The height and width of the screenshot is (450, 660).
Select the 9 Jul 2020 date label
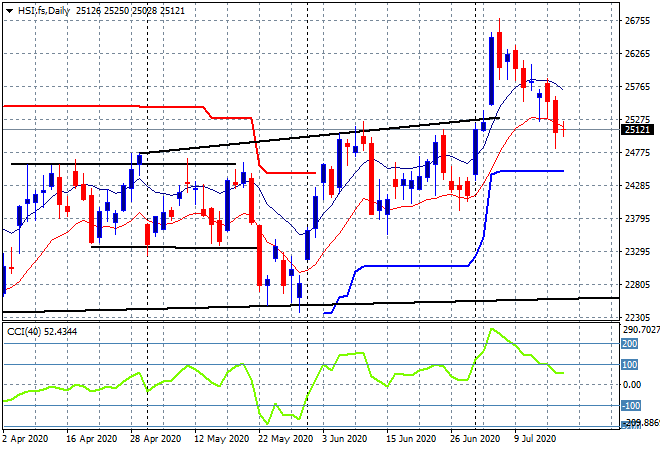[535, 439]
